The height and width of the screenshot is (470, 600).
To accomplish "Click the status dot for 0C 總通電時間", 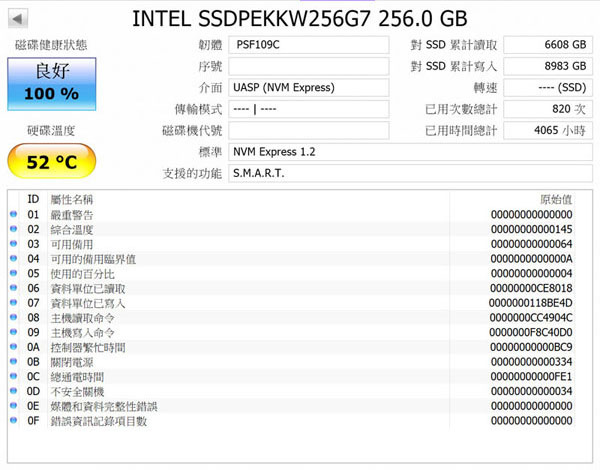I will [x=14, y=376].
